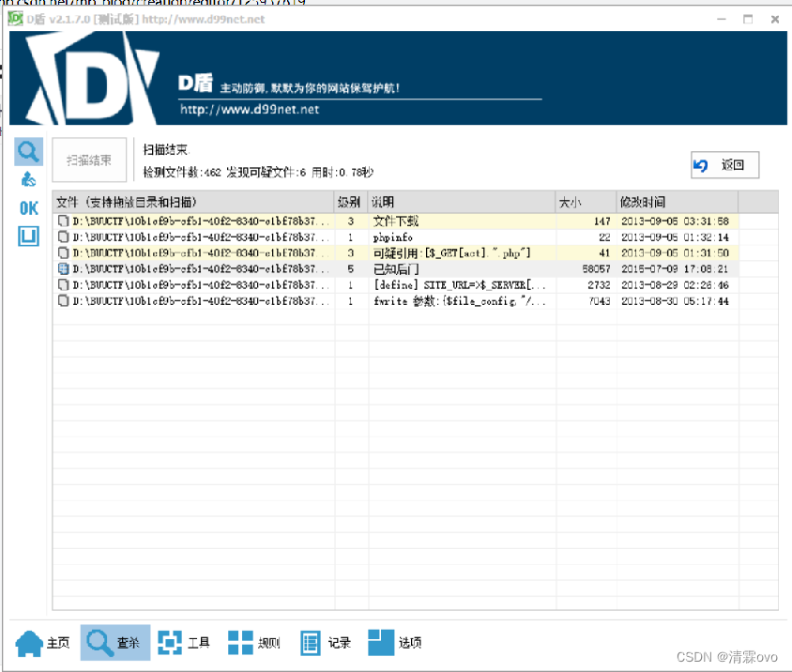Click file icon of fwrite row
The height and width of the screenshot is (672, 792).
[x=63, y=301]
